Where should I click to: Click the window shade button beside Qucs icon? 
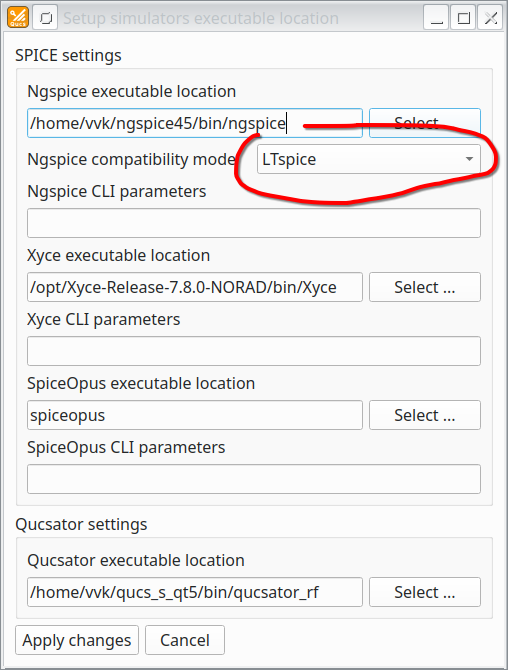pyautogui.click(x=45, y=18)
